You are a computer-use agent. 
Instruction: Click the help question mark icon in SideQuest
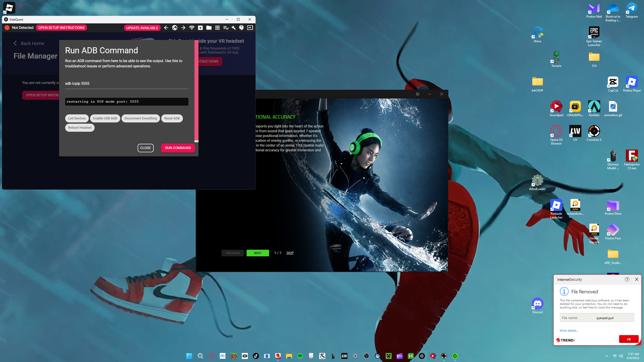pyautogui.click(x=242, y=28)
